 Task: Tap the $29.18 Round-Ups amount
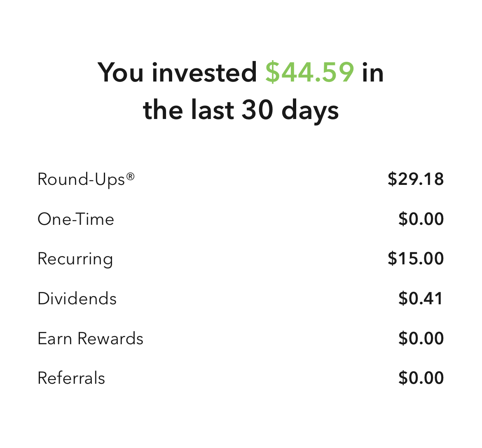[x=415, y=179]
